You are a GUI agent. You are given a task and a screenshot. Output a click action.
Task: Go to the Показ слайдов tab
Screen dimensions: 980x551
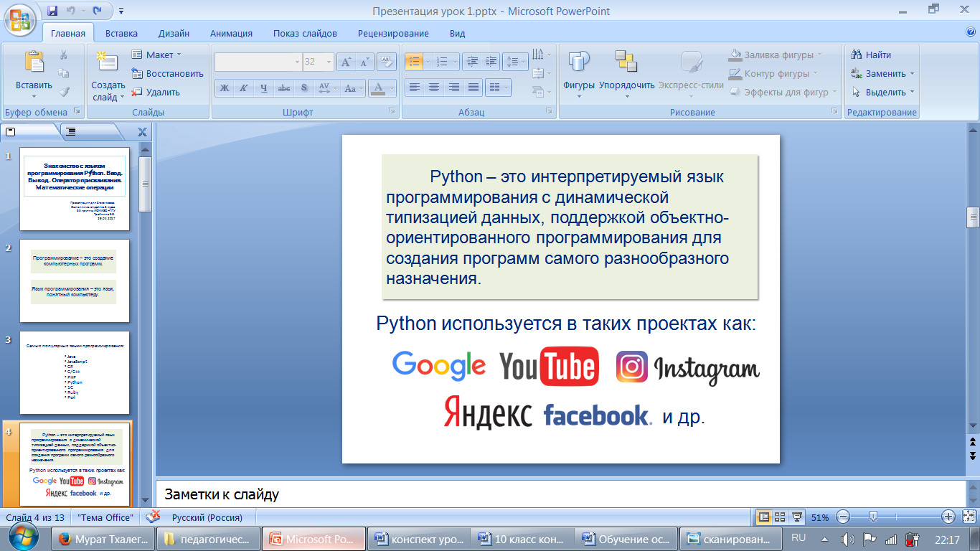pos(305,33)
